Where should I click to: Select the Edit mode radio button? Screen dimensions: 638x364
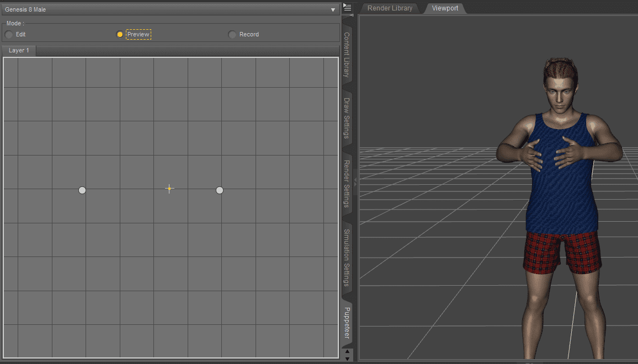[x=9, y=35]
